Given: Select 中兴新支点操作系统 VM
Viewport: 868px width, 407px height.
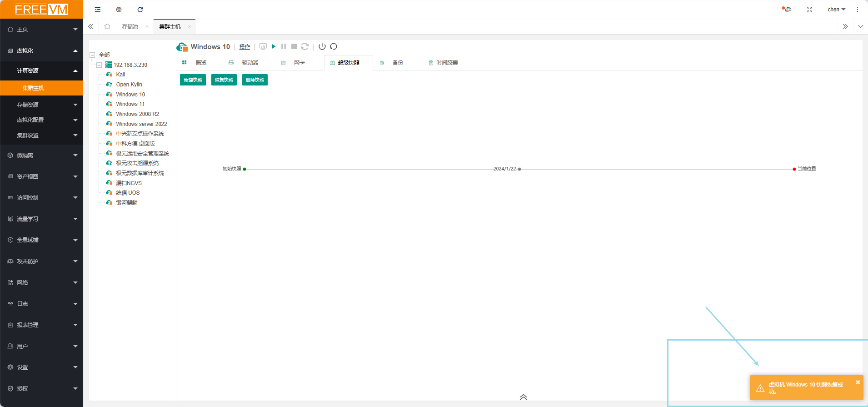Looking at the screenshot, I should (140, 134).
